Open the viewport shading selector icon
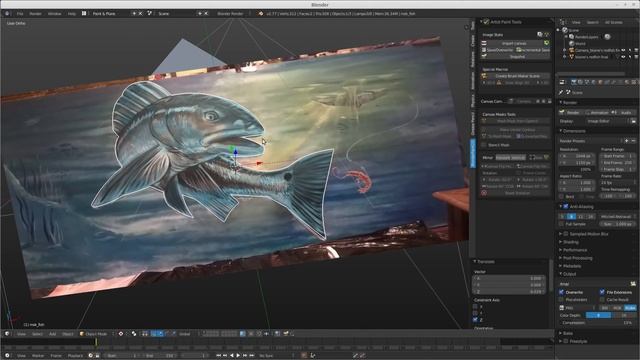 120,334
